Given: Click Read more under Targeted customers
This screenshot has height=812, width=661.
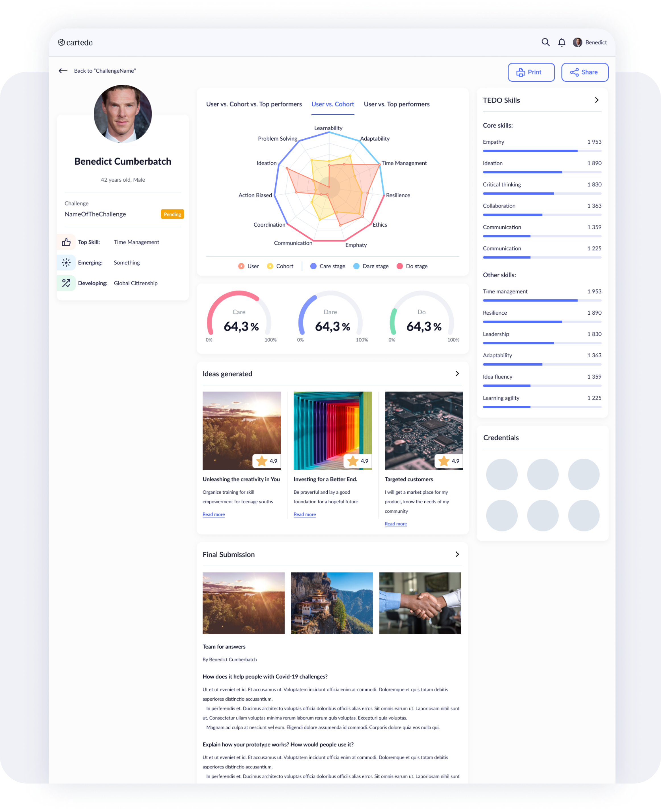Looking at the screenshot, I should pos(396,524).
